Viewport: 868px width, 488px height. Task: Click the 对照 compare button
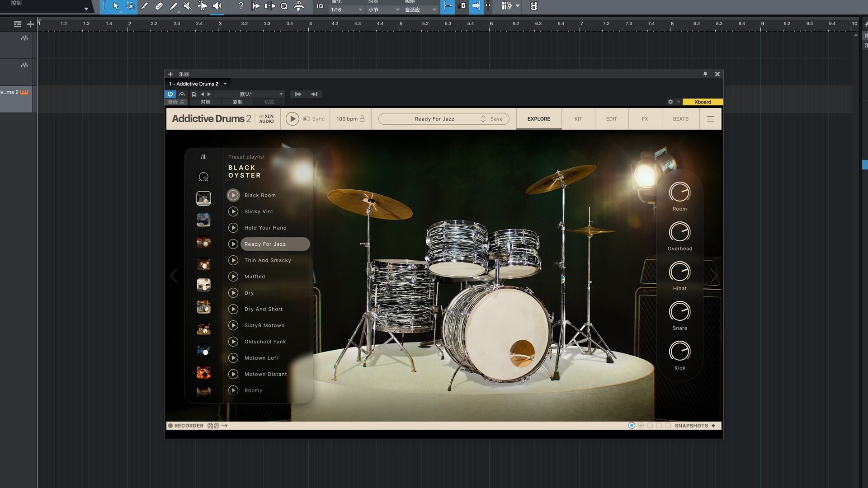tap(206, 102)
